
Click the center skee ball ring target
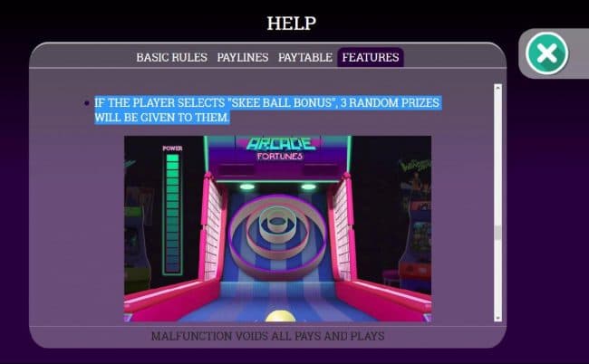[x=278, y=223]
